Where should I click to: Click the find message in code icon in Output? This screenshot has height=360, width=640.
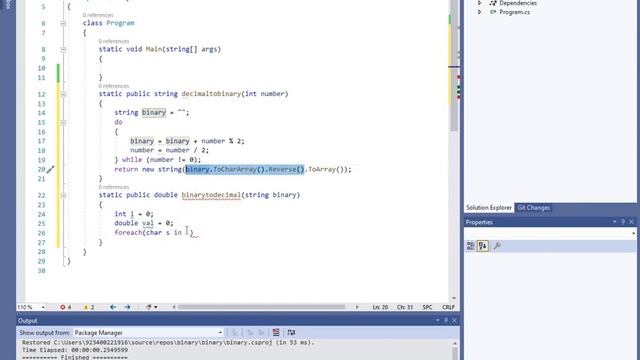pyautogui.click(x=235, y=332)
